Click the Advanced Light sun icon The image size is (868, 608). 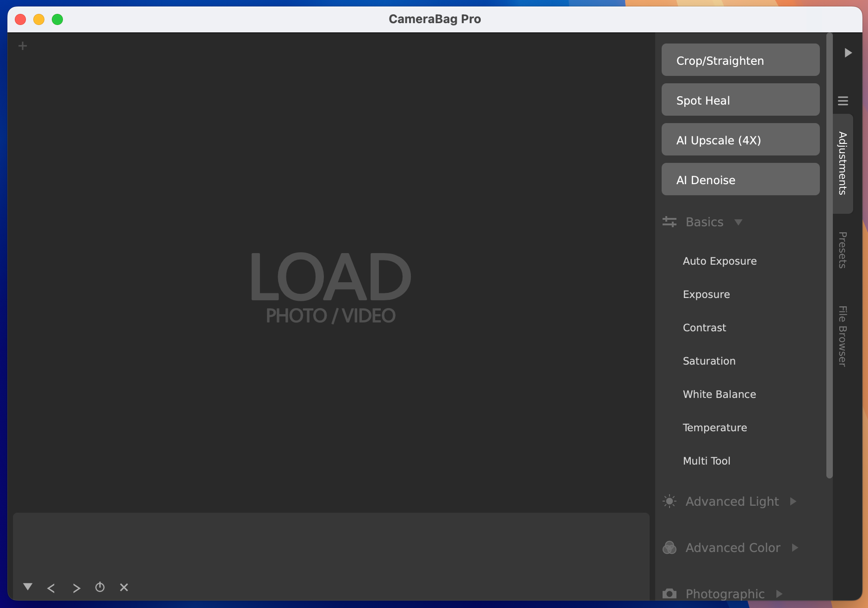point(670,501)
